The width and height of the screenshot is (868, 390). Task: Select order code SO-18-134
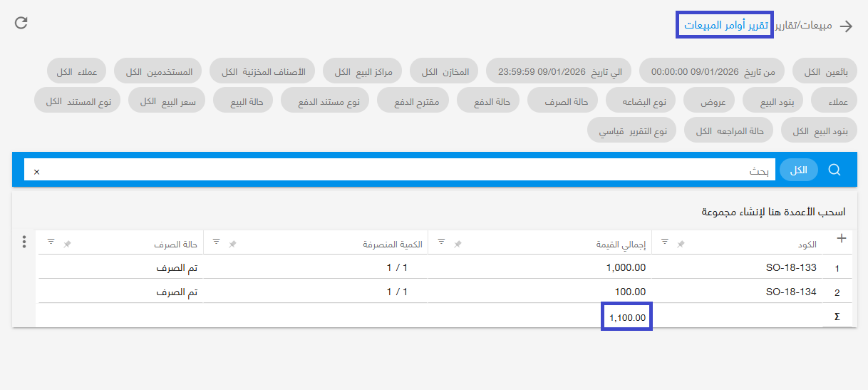791,292
